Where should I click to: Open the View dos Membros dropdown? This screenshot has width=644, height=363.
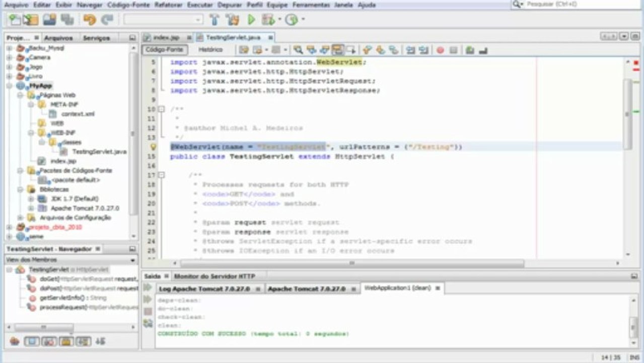tap(133, 260)
